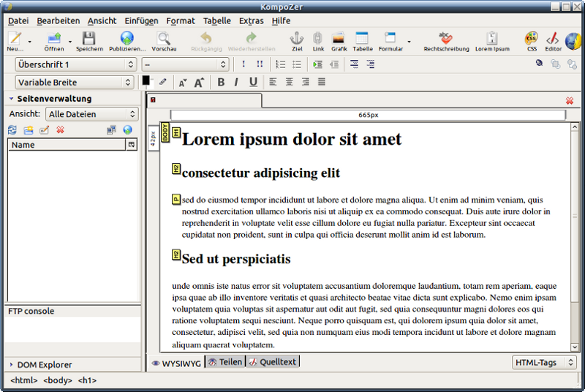The image size is (585, 392).
Task: Publish page with Publizieren icon
Action: pos(127,41)
